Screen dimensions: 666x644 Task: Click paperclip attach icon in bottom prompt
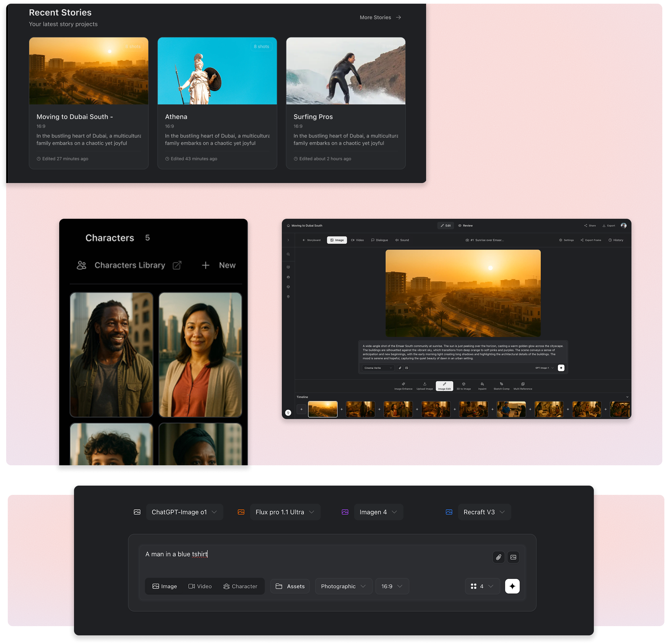click(x=499, y=557)
